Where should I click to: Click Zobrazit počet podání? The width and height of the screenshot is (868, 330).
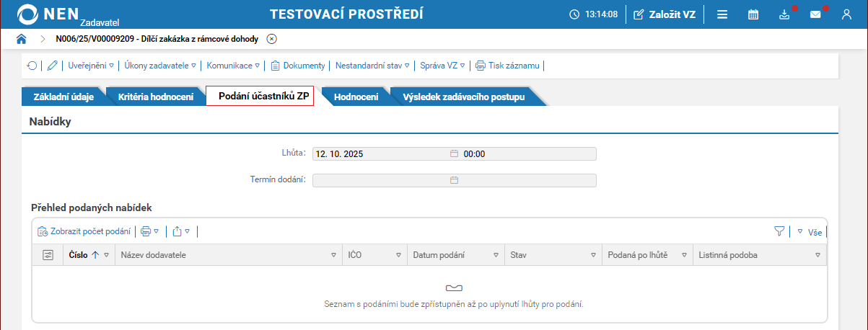84,231
